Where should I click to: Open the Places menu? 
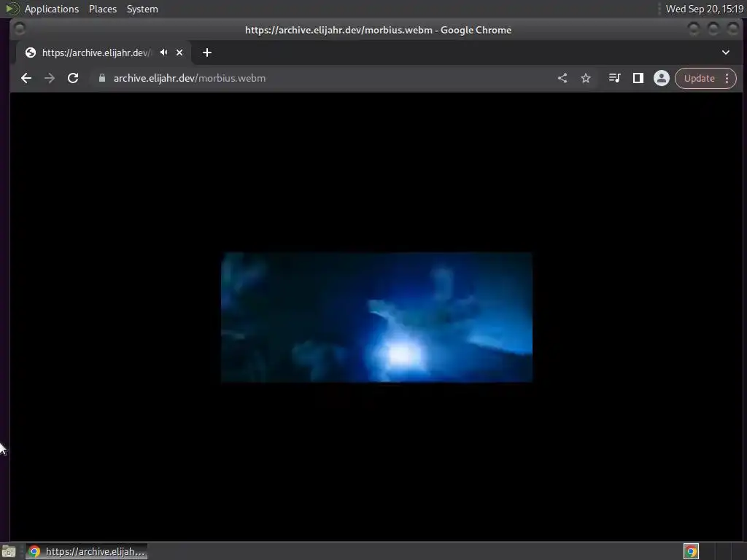click(x=103, y=9)
